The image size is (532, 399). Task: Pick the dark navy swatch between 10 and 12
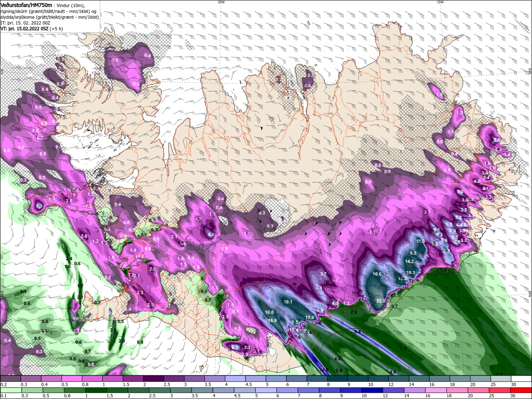click(371, 390)
